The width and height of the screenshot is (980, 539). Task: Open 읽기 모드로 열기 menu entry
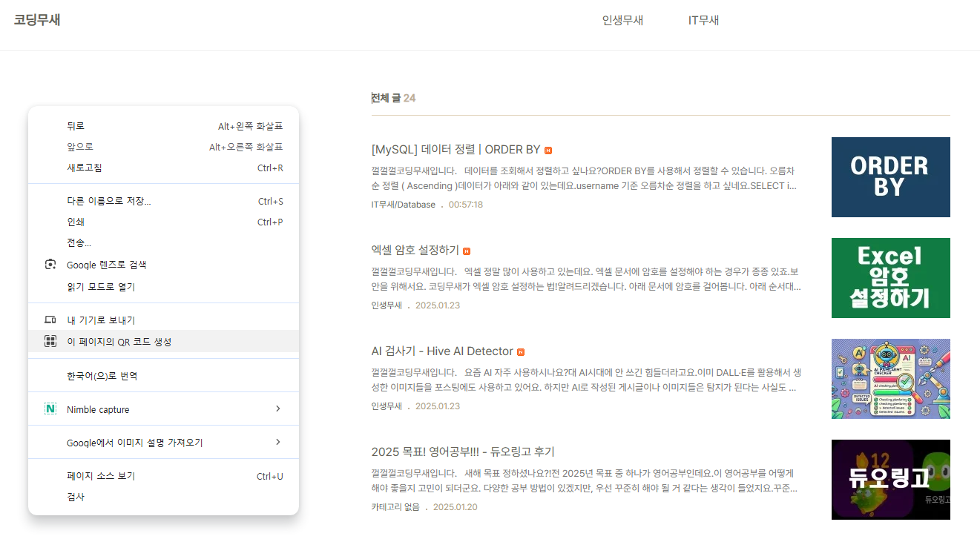163,287
